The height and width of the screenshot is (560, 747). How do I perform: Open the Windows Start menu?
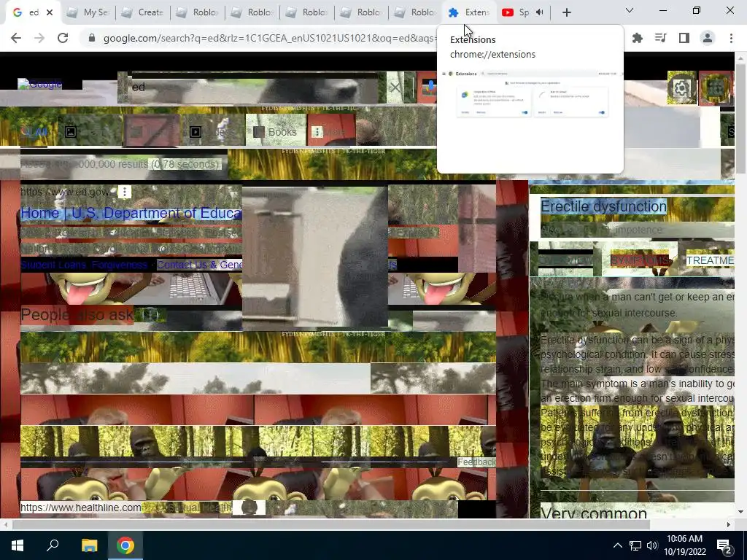click(x=18, y=545)
